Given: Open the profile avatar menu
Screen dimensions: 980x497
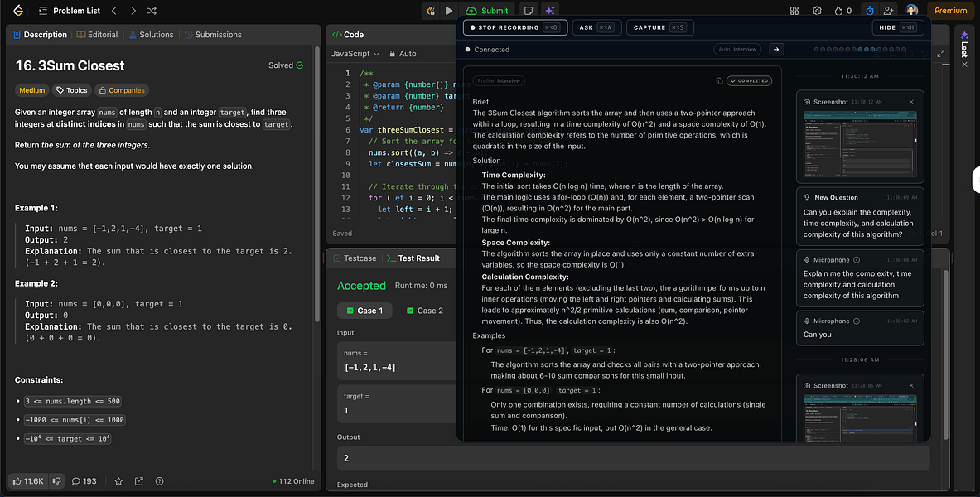Looking at the screenshot, I should point(911,10).
